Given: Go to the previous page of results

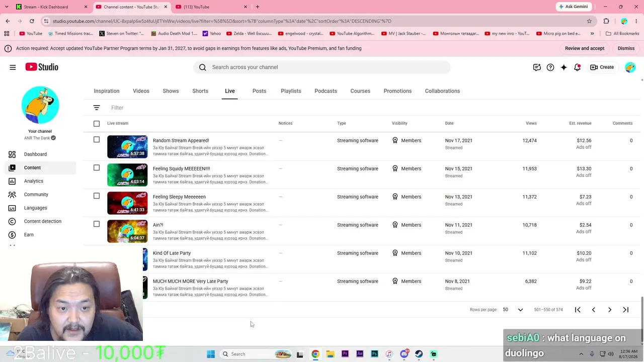Looking at the screenshot, I should click(594, 310).
